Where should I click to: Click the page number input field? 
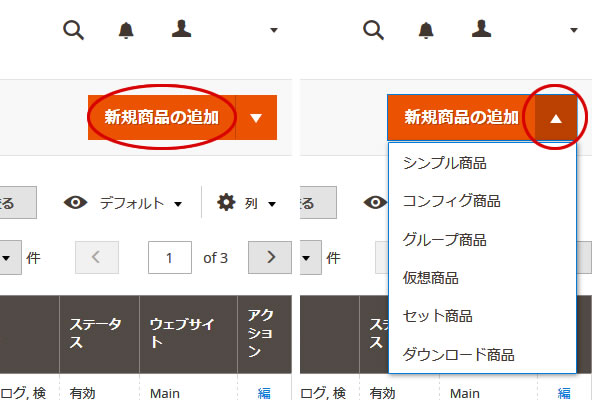pyautogui.click(x=170, y=258)
